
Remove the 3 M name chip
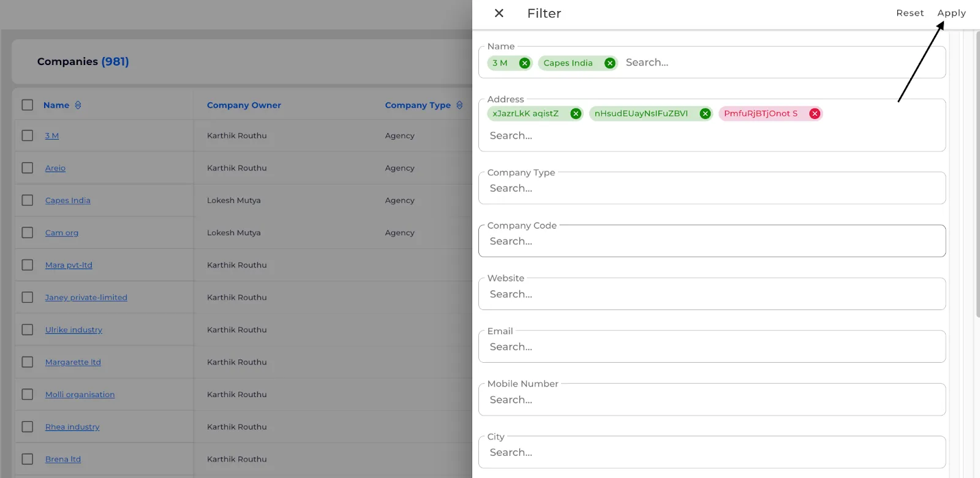[x=524, y=63]
